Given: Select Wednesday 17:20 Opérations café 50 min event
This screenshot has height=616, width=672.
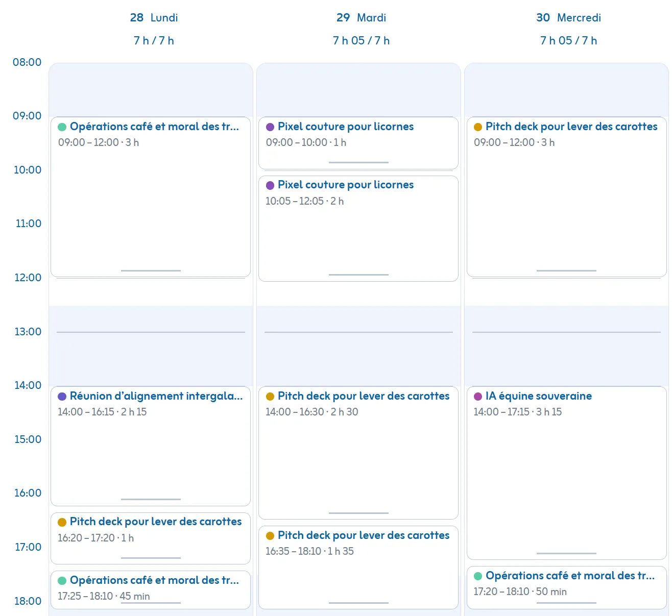Looking at the screenshot, I should [567, 587].
